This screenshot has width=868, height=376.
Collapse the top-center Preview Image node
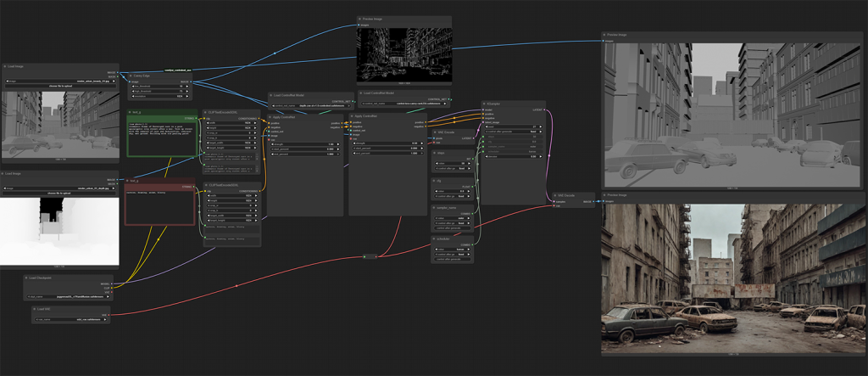360,19
